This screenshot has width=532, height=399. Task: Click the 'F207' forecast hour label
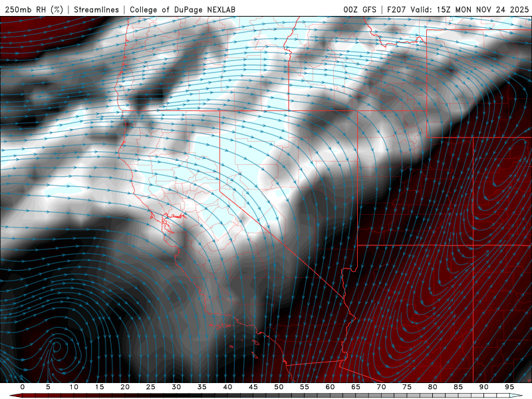[396, 9]
